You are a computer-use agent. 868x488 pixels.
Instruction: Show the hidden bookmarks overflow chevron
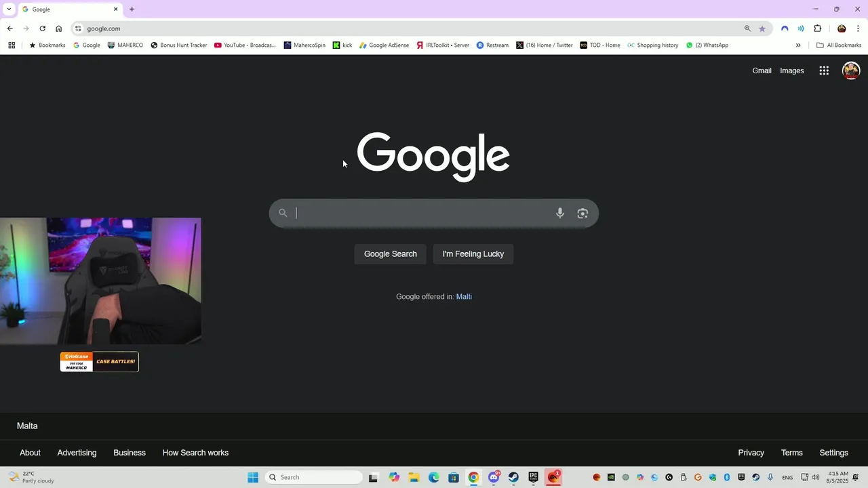coord(798,45)
